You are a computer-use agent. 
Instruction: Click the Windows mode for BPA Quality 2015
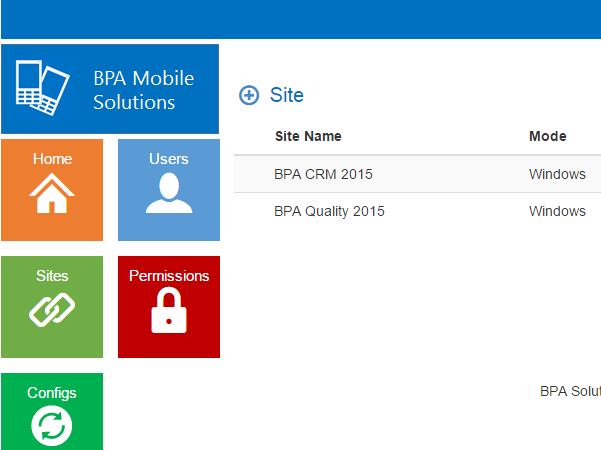pos(557,211)
